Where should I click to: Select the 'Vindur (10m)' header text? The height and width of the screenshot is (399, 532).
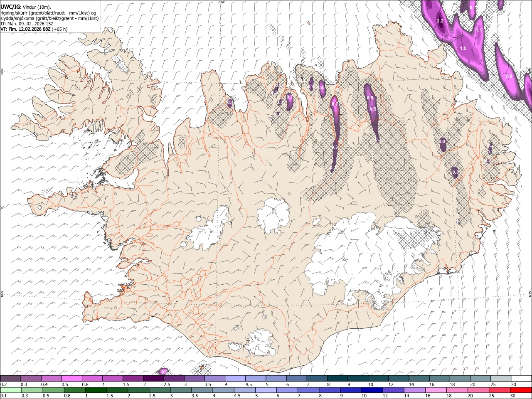click(x=36, y=7)
